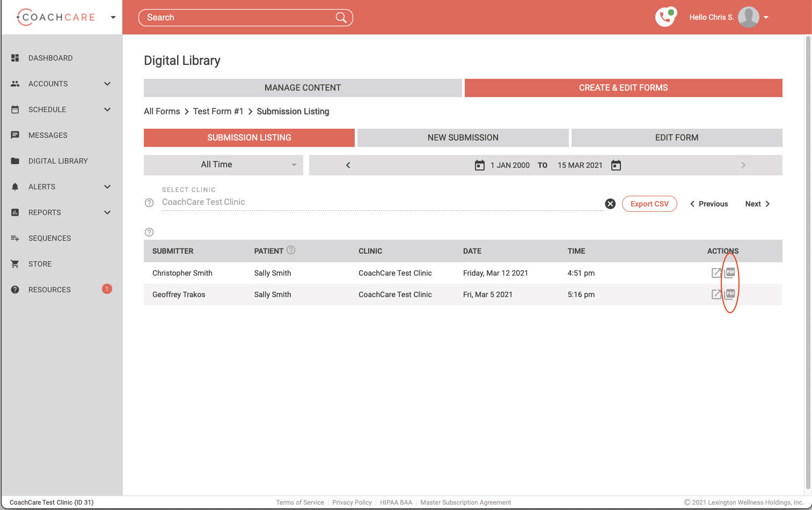Go to Previous page of submissions

(709, 204)
